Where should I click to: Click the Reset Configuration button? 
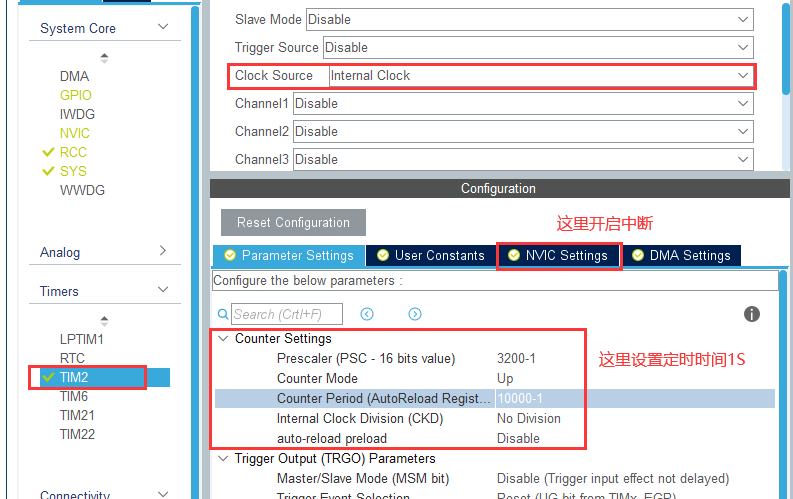(293, 222)
